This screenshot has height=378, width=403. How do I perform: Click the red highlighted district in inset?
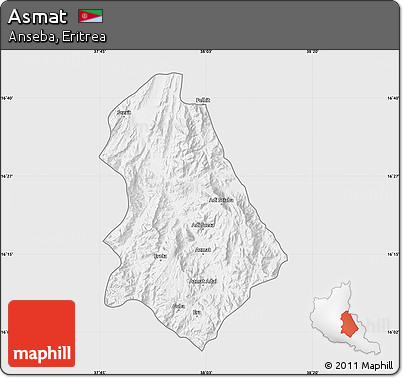(x=349, y=323)
